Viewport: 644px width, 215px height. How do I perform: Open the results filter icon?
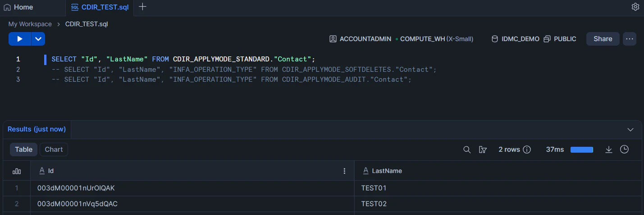(483, 150)
